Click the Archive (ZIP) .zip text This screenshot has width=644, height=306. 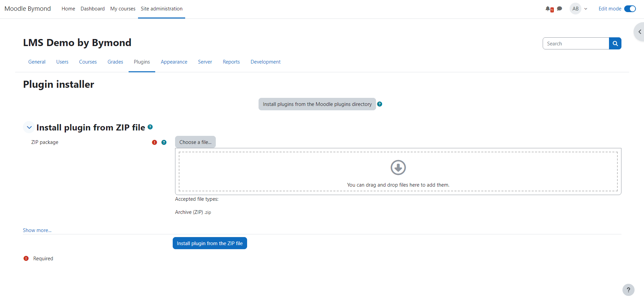[x=193, y=212]
